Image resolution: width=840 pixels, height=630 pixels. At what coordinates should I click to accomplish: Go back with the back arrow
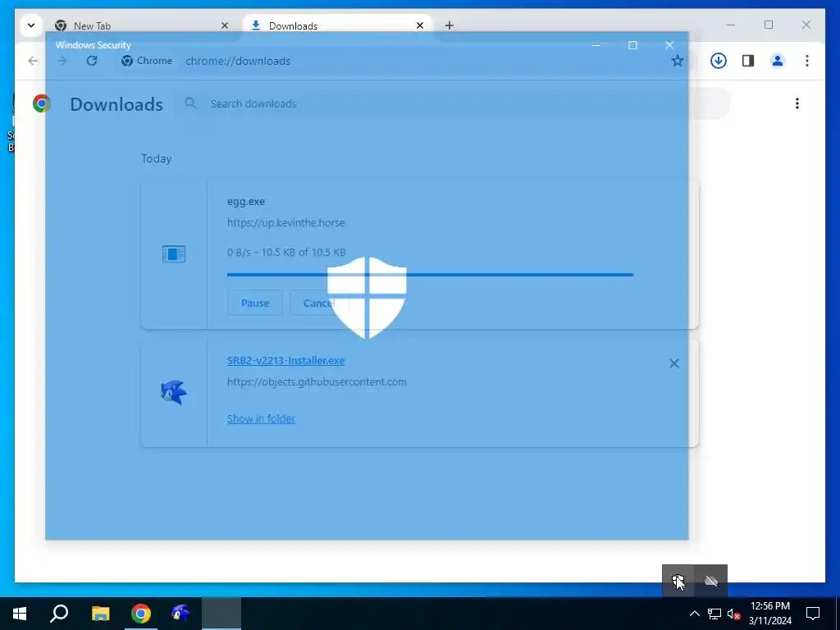[x=33, y=61]
